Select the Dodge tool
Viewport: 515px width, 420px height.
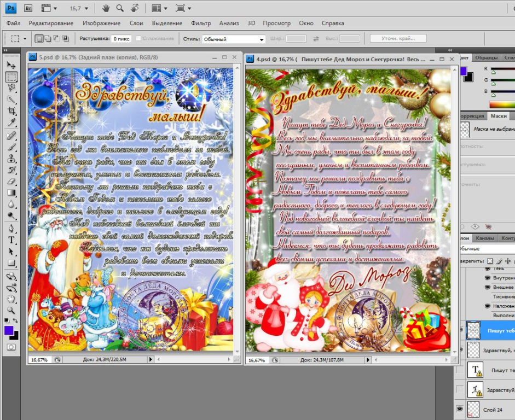pos(11,216)
